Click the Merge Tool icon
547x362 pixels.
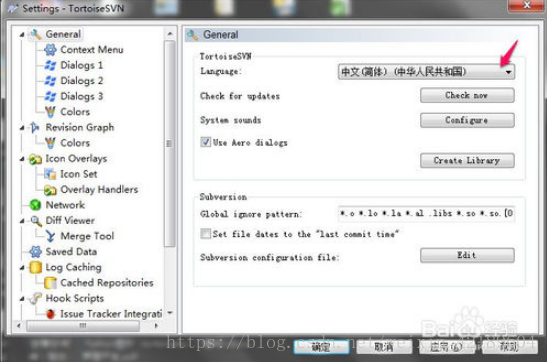tap(50, 236)
